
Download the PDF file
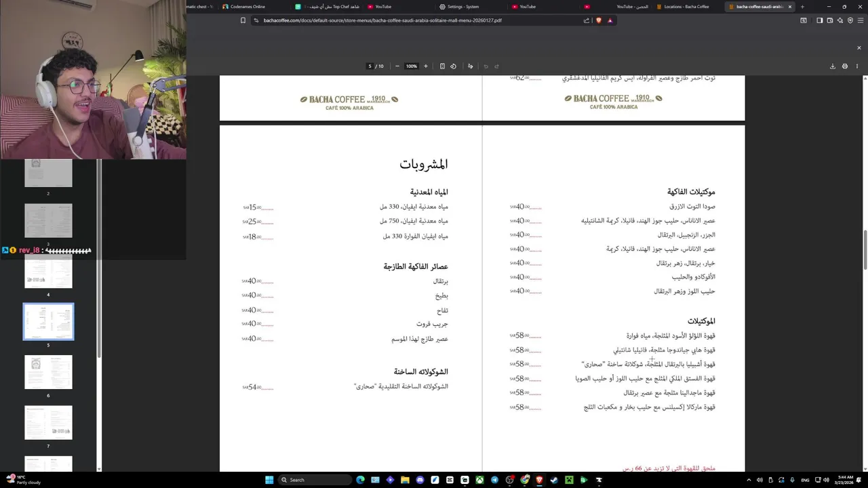[832, 66]
